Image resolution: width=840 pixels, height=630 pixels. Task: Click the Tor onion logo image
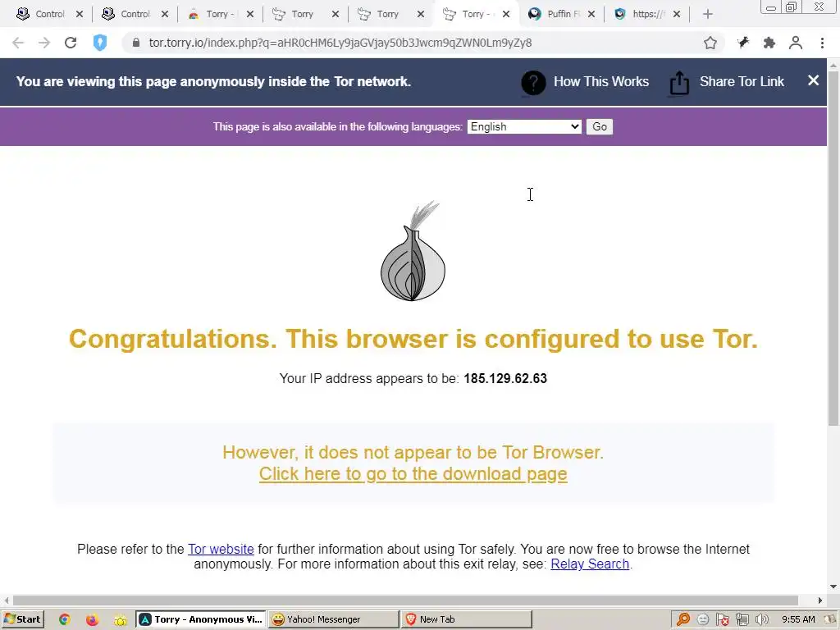click(x=413, y=251)
